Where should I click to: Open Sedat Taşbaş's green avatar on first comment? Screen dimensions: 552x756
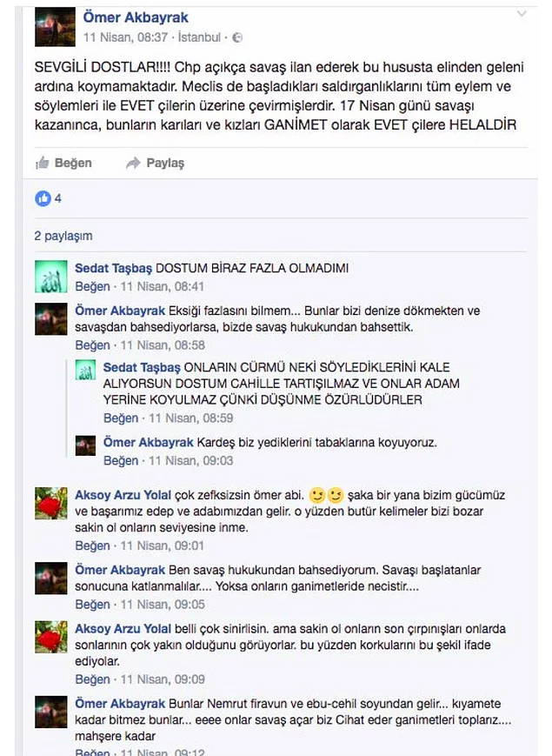click(51, 277)
